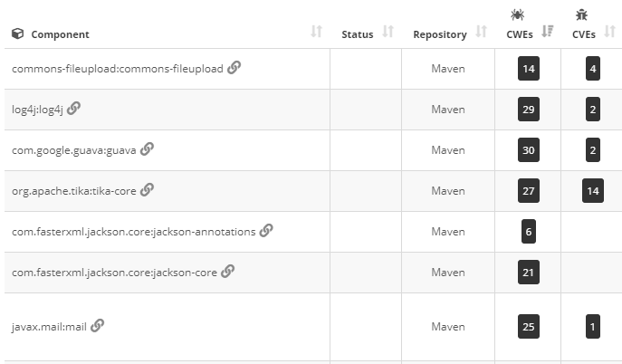Open jackson-annotations link icon
This screenshot has height=364, width=622.
[x=266, y=230]
